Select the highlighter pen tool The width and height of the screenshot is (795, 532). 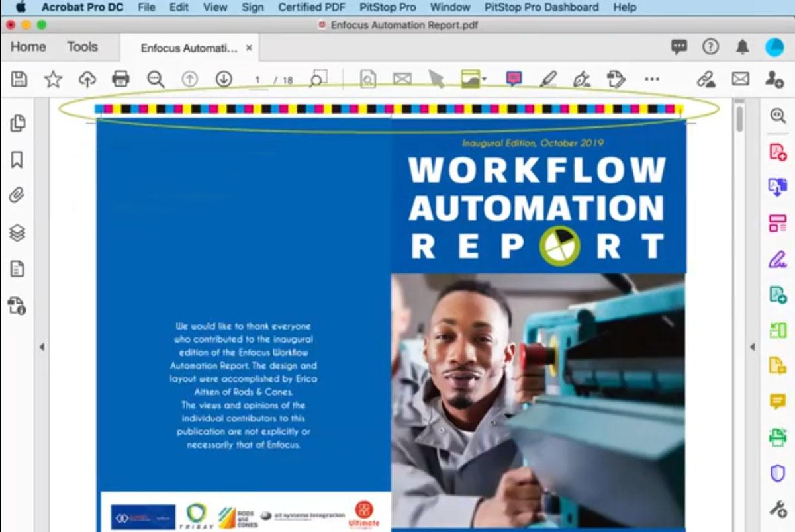click(548, 79)
